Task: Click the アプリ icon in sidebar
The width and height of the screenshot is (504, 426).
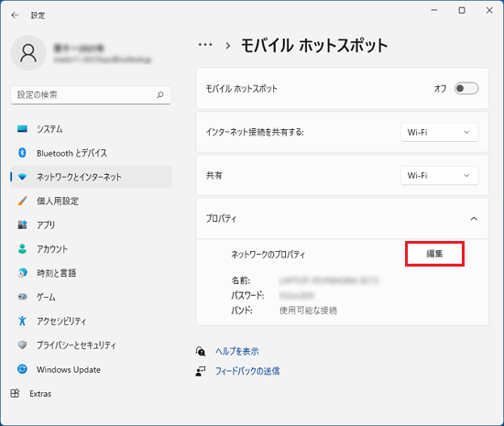Action: pos(22,224)
